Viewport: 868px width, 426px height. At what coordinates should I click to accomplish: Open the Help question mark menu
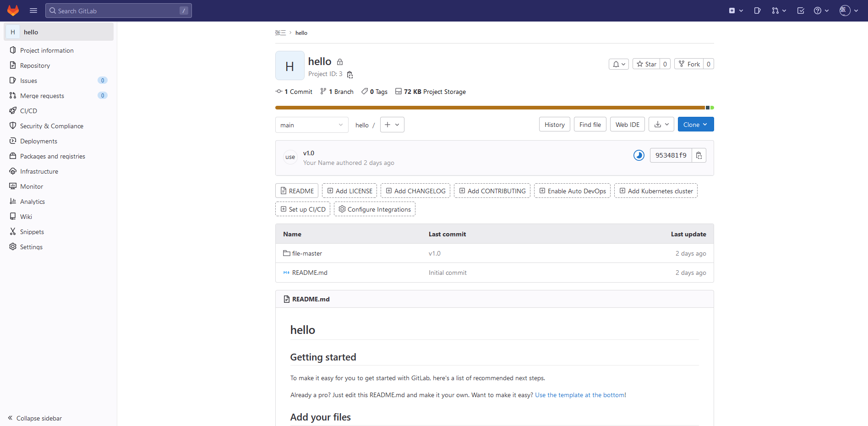[821, 11]
